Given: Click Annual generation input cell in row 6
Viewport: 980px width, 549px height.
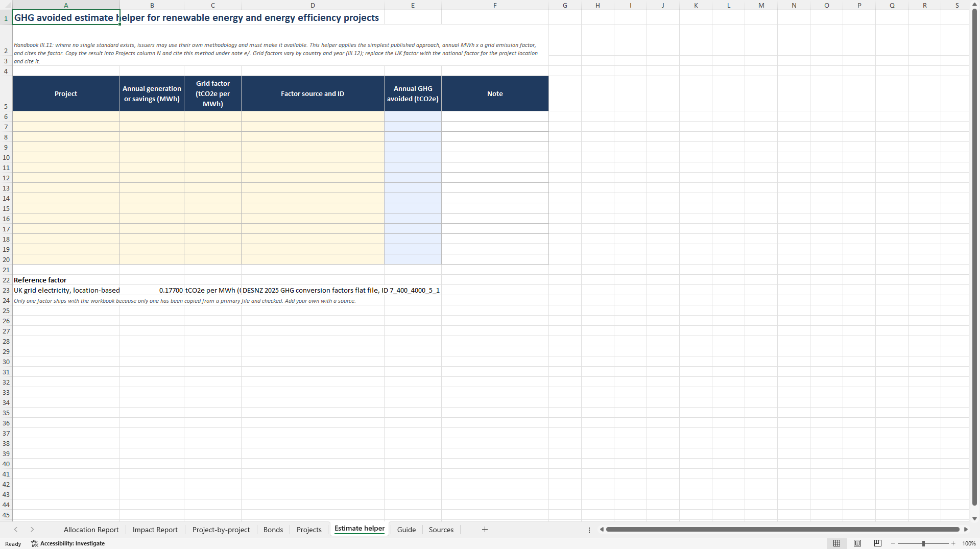Looking at the screenshot, I should pyautogui.click(x=152, y=116).
